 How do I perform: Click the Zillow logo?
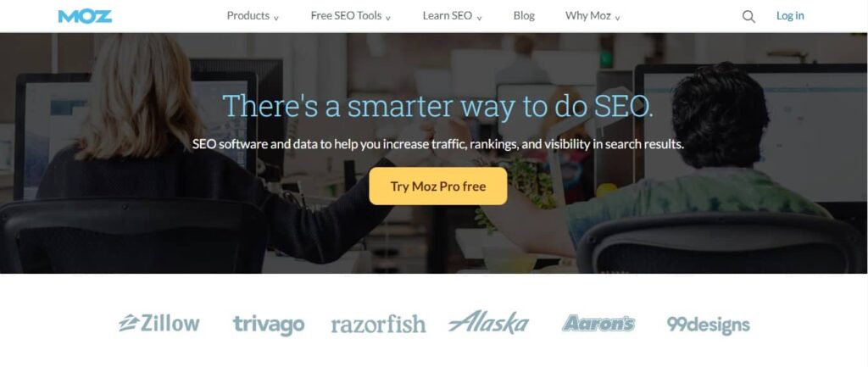click(x=159, y=323)
